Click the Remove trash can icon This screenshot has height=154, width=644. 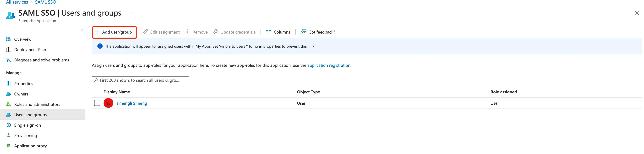(x=187, y=32)
